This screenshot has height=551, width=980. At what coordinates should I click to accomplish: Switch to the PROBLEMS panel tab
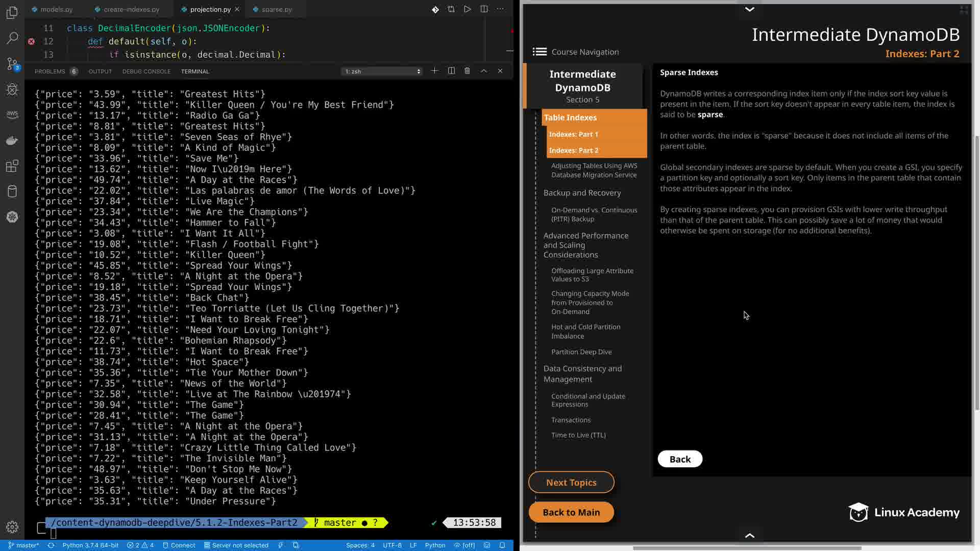[50, 71]
